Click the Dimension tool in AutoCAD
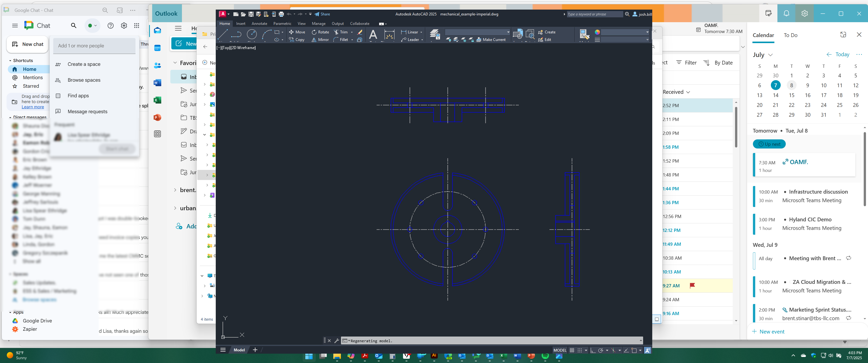This screenshot has height=363, width=868. point(389,35)
